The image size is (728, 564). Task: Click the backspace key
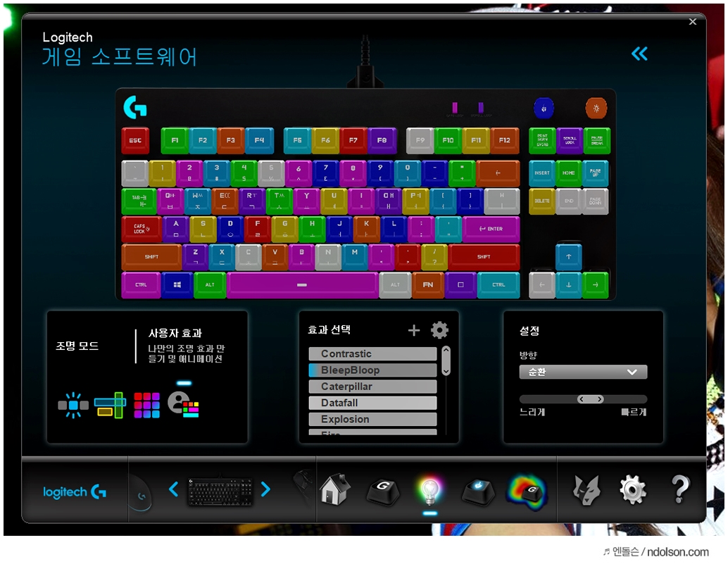pos(498,173)
